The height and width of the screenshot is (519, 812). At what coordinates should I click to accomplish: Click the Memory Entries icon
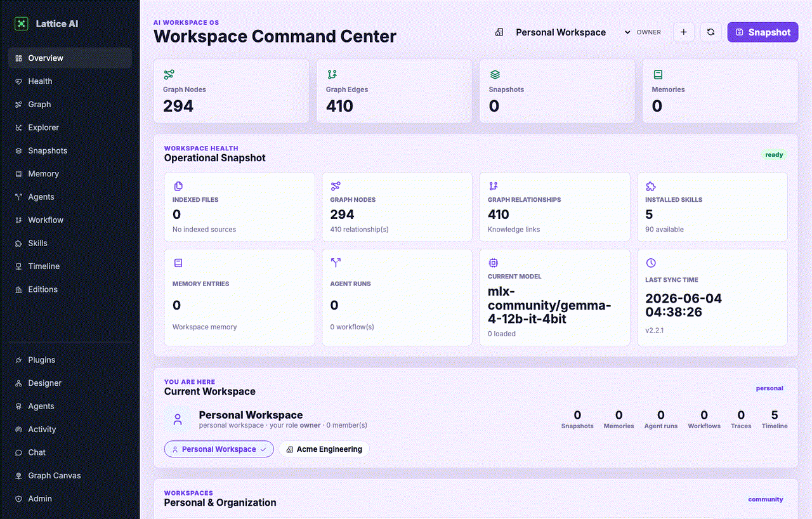178,263
